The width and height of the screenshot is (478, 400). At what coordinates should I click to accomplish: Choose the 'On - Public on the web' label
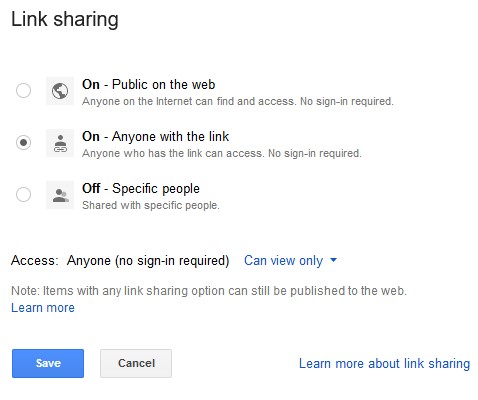click(x=149, y=85)
